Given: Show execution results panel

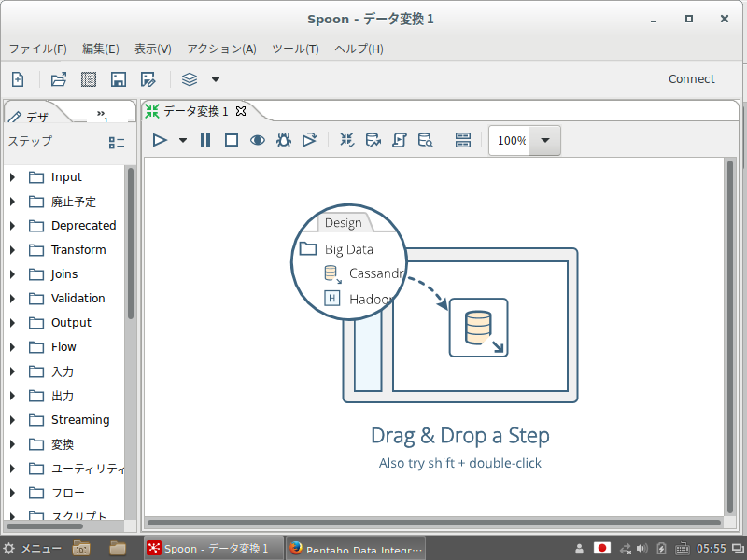Looking at the screenshot, I should click(x=462, y=140).
